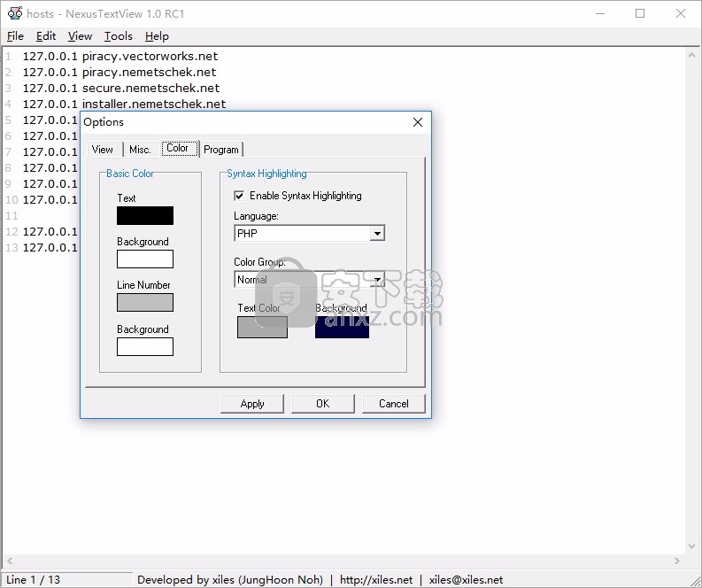Switch to the View tab in Options
Screen dimensions: 702x588
(103, 149)
